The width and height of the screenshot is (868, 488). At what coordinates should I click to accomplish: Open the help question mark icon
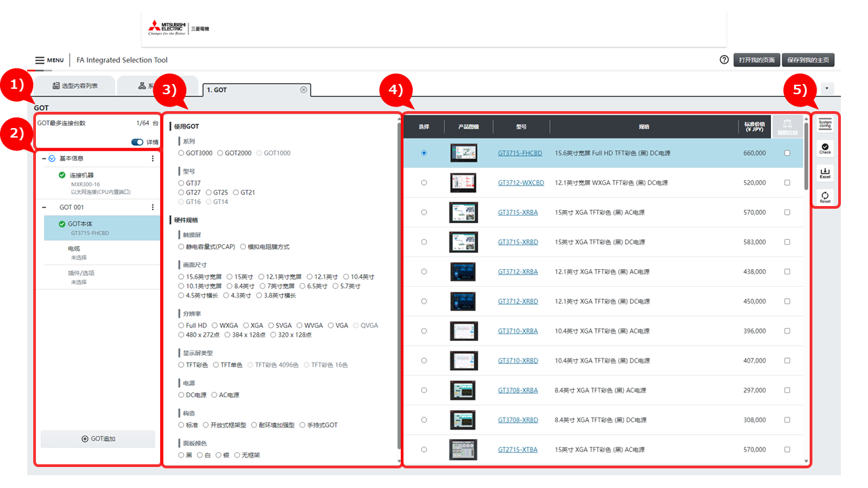724,60
